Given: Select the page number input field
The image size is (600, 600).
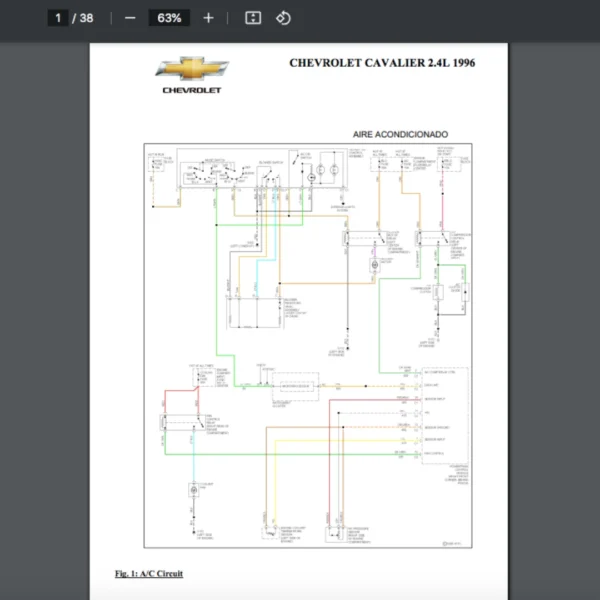Looking at the screenshot, I should coord(58,18).
